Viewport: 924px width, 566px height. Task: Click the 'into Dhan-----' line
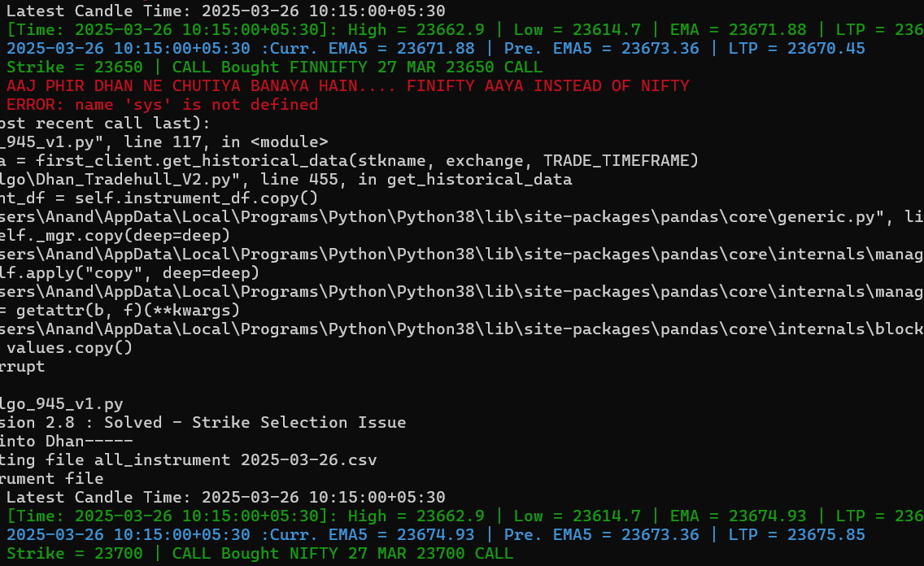[67, 442]
